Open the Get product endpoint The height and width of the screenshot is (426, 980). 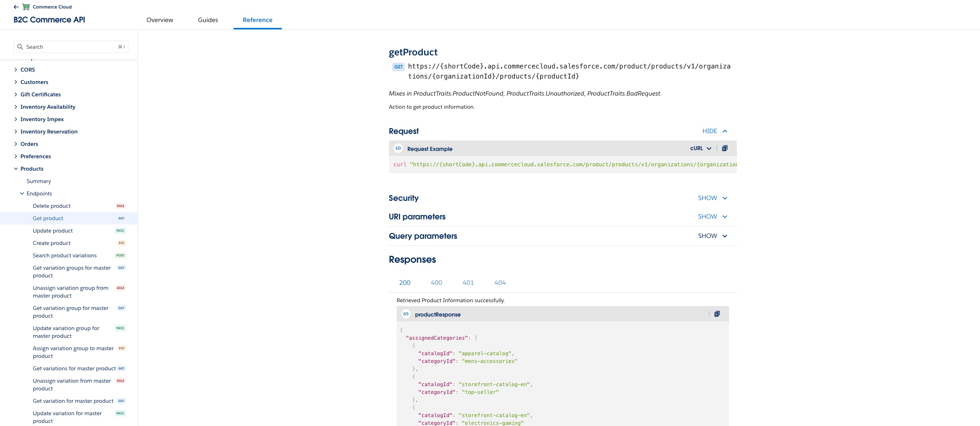coord(48,218)
